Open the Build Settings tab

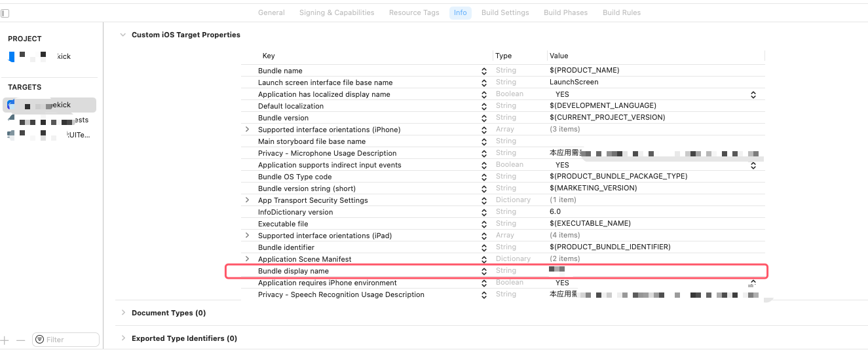pos(505,12)
